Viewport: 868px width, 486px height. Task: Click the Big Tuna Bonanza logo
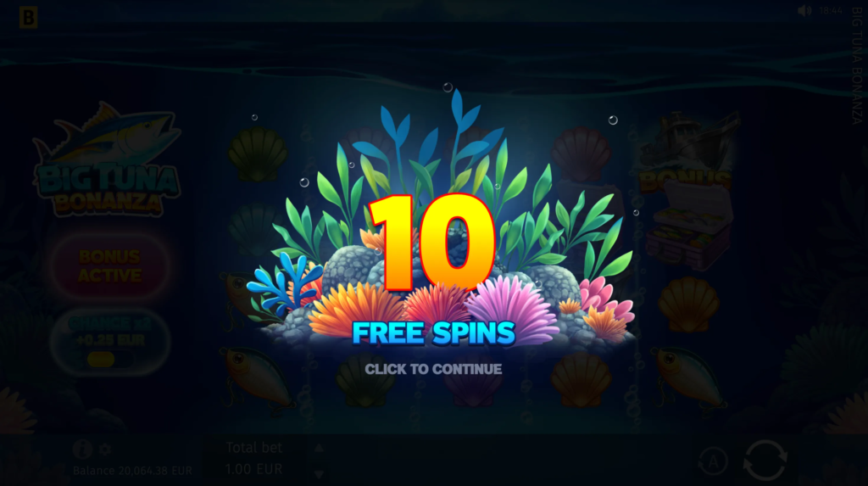(107, 160)
